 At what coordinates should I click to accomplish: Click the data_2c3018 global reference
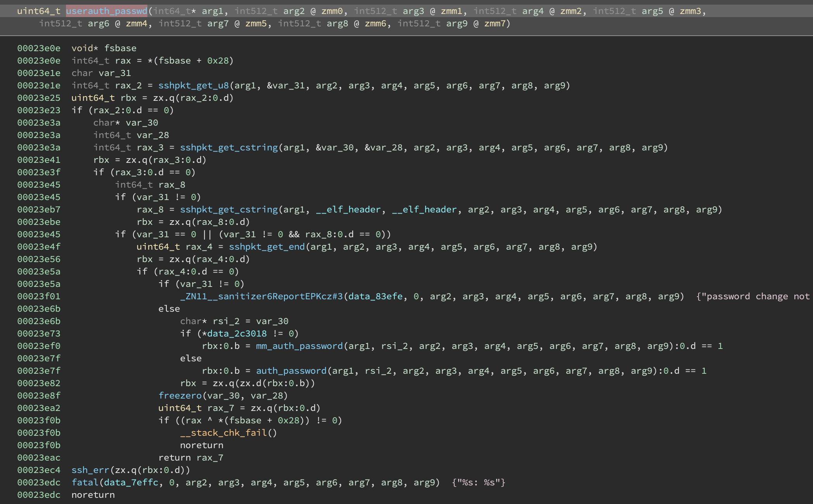tap(237, 333)
